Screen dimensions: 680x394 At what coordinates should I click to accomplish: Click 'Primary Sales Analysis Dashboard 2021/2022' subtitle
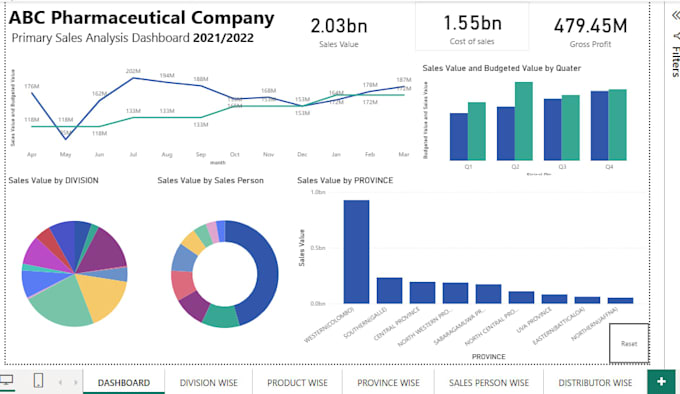[132, 38]
